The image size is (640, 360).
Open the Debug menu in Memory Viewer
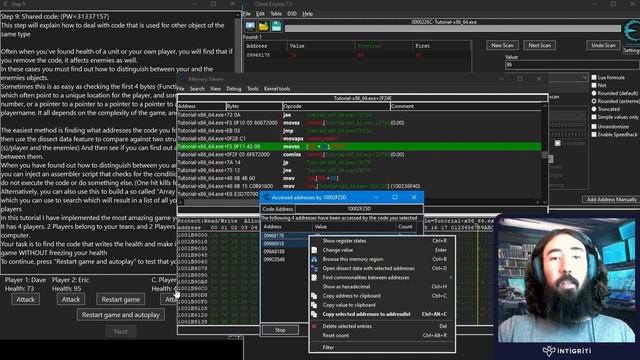point(234,89)
